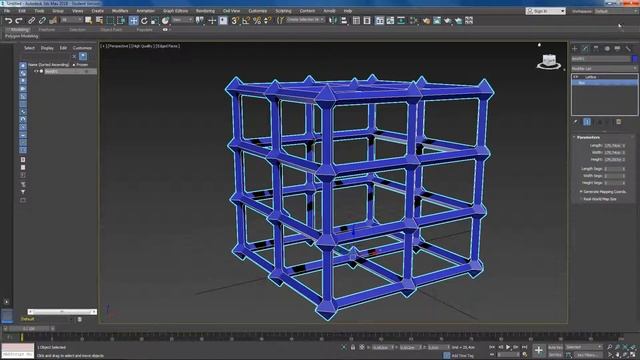Open the Workspaces Default dropdown
Image resolution: width=640 pixels, height=360 pixels.
pos(616,11)
